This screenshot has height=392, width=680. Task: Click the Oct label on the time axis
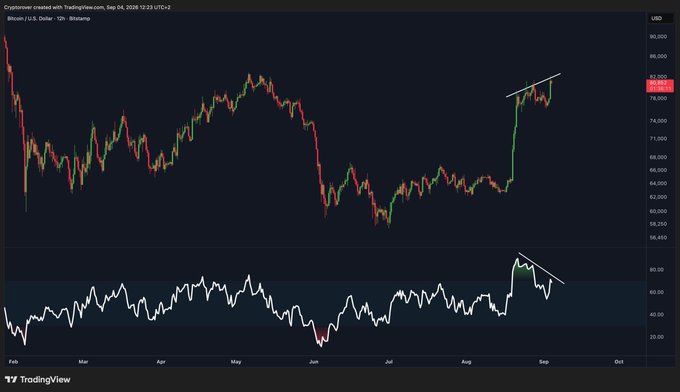(619, 362)
